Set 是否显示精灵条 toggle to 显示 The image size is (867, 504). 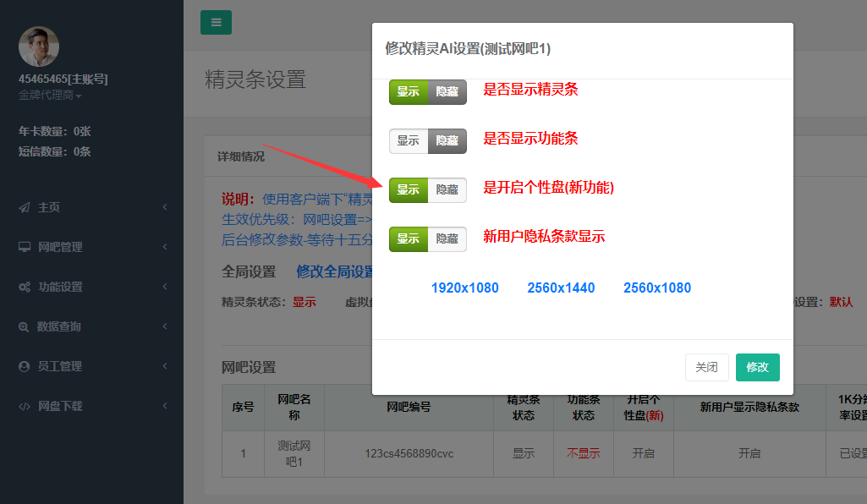click(x=409, y=91)
